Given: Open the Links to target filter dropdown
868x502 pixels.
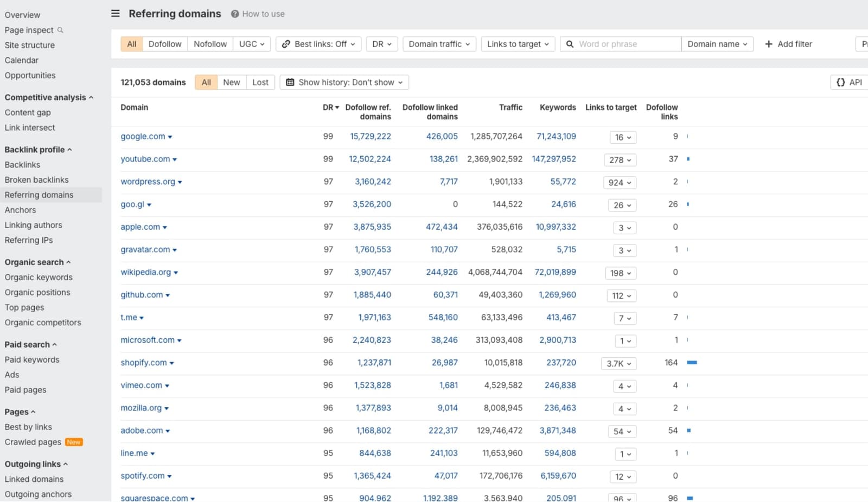Looking at the screenshot, I should tap(518, 44).
